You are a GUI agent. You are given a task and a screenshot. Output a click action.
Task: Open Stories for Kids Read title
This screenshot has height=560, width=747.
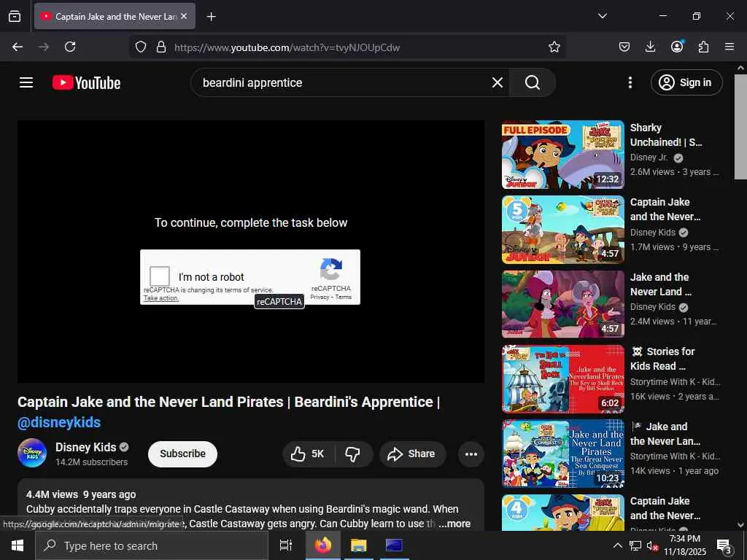pos(662,359)
